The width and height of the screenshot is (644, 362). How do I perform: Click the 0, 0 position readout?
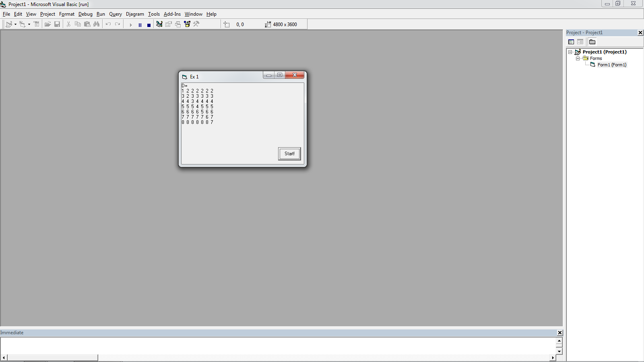pyautogui.click(x=240, y=25)
